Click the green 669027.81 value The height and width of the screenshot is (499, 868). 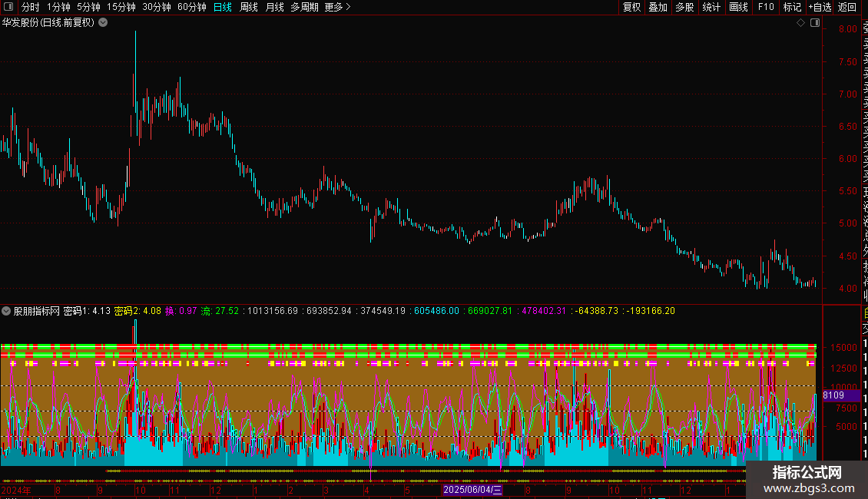pos(491,311)
